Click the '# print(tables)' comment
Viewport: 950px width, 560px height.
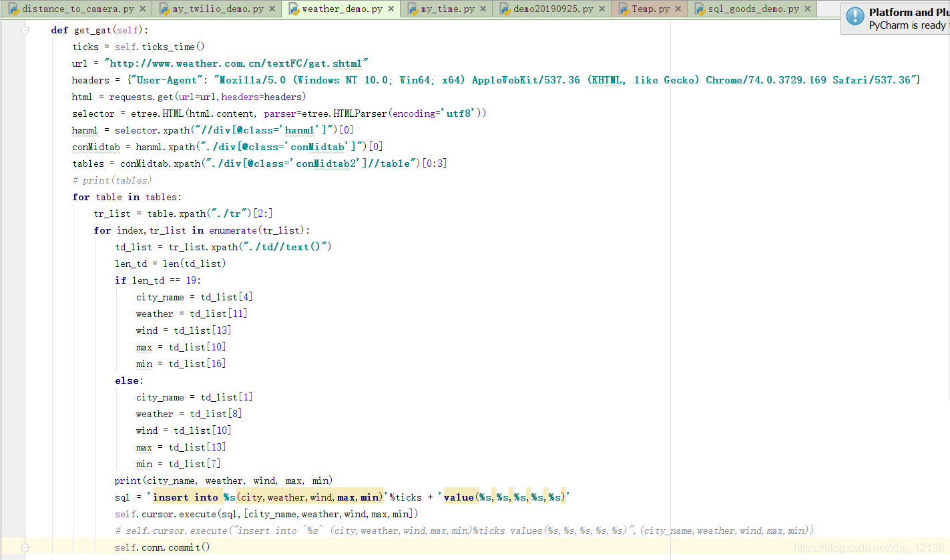point(112,180)
